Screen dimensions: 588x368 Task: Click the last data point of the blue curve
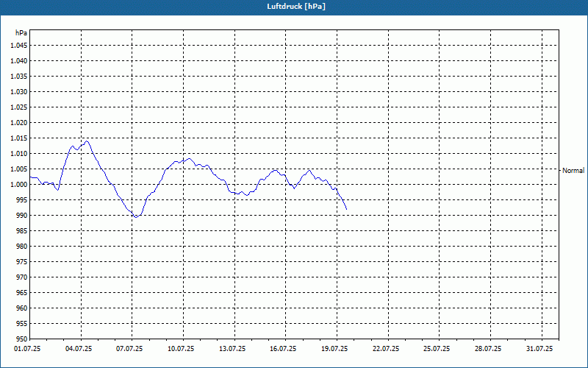point(346,209)
